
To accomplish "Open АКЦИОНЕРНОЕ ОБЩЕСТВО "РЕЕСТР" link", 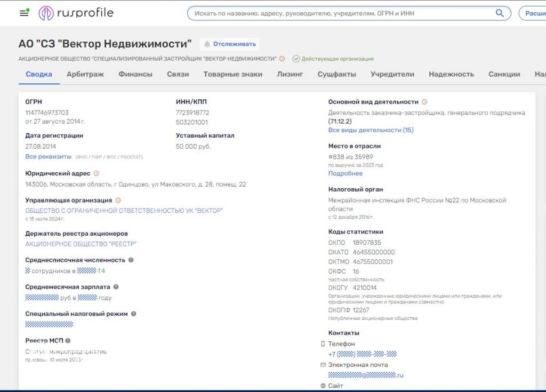I will (x=81, y=244).
